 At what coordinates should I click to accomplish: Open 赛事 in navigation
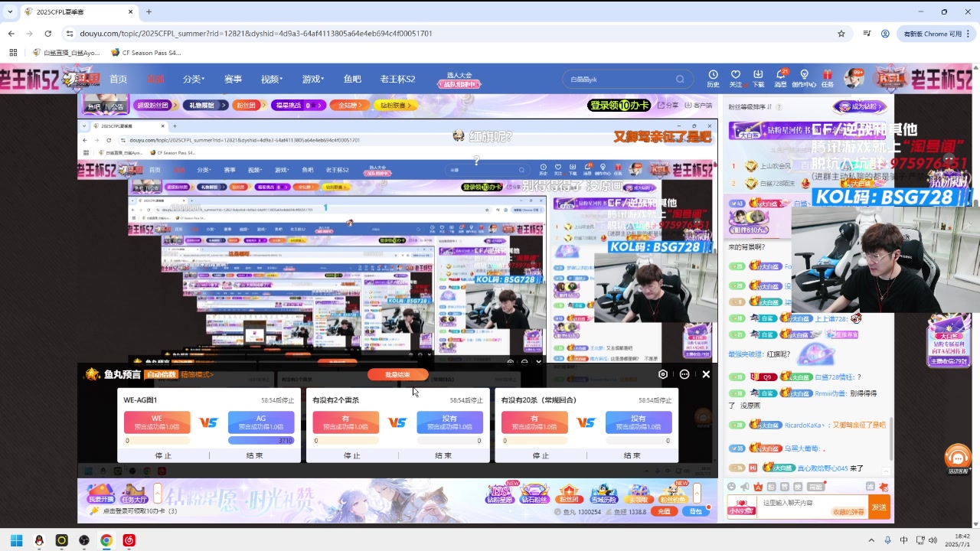pyautogui.click(x=233, y=79)
